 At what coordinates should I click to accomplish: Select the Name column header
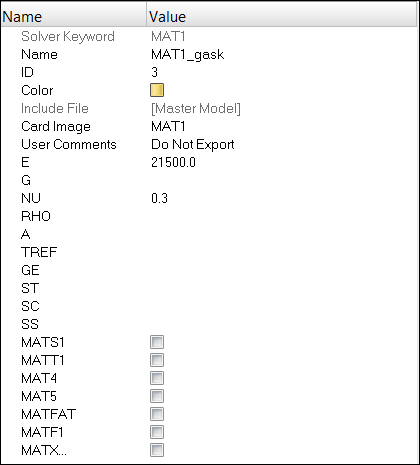tap(74, 16)
